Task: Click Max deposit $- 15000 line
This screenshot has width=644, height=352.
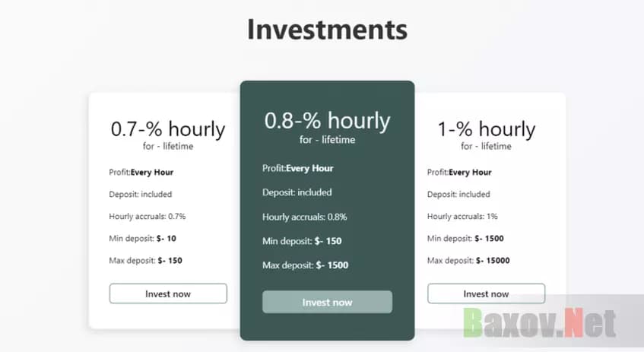Action: (468, 261)
